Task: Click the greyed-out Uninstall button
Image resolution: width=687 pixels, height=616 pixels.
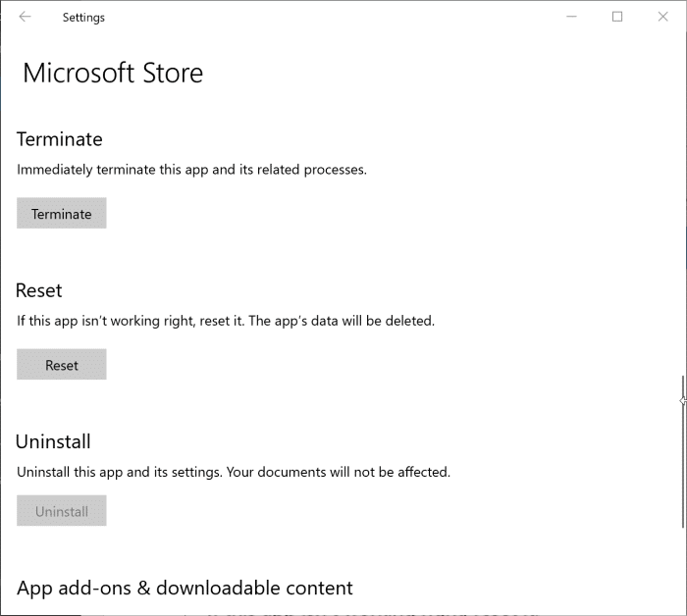Action: pos(61,510)
